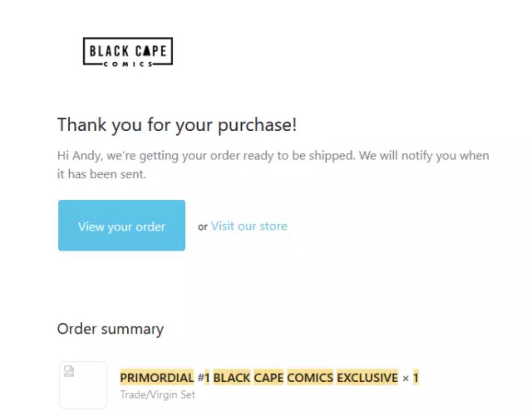
Task: Click the Thank you for your purchase heading
Action: tap(177, 125)
